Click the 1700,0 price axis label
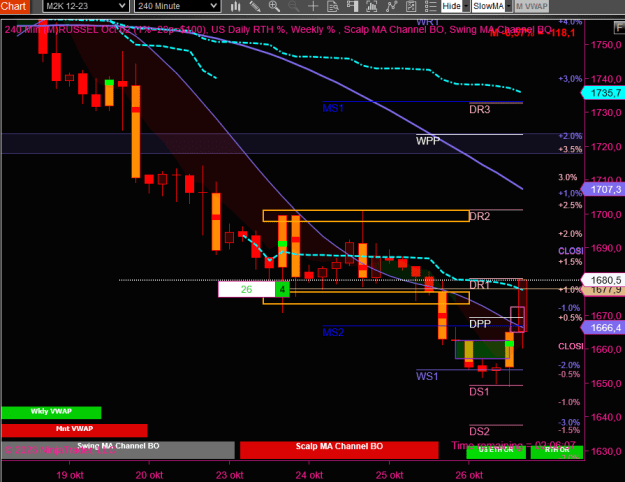Image resolution: width=625 pixels, height=482 pixels. [606, 214]
